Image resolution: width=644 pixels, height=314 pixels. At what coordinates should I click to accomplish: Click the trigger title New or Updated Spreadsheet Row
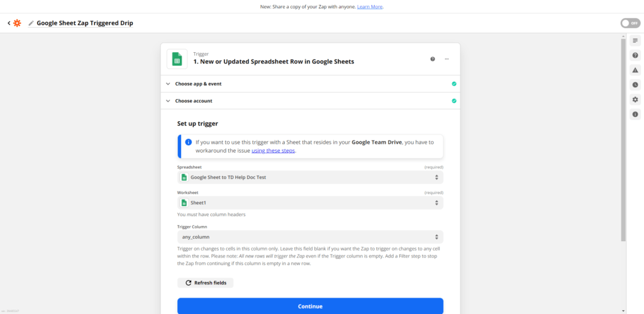274,62
